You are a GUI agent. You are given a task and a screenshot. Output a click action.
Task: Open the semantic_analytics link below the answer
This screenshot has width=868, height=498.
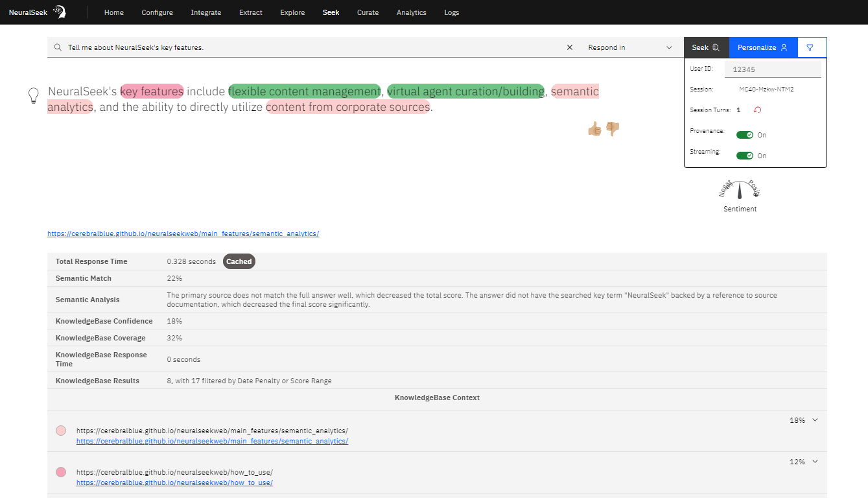(183, 233)
